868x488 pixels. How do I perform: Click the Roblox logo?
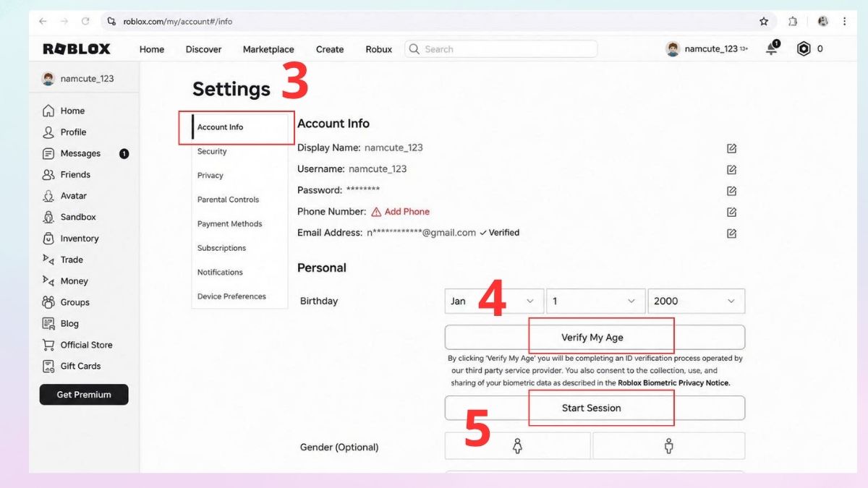(77, 49)
